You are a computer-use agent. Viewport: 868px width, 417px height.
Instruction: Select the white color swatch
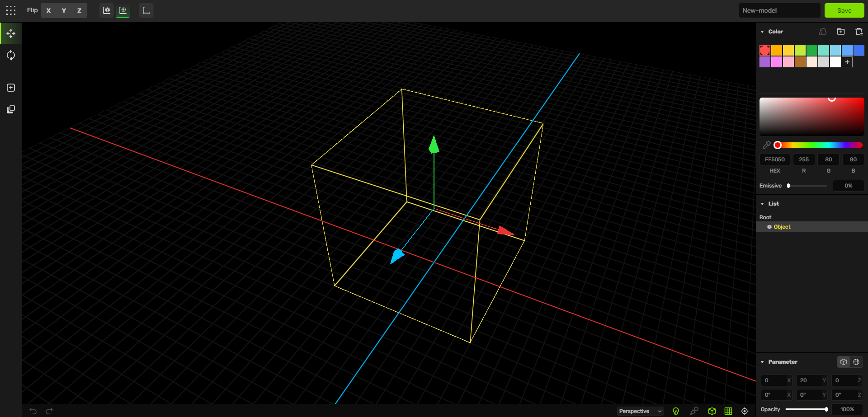835,62
